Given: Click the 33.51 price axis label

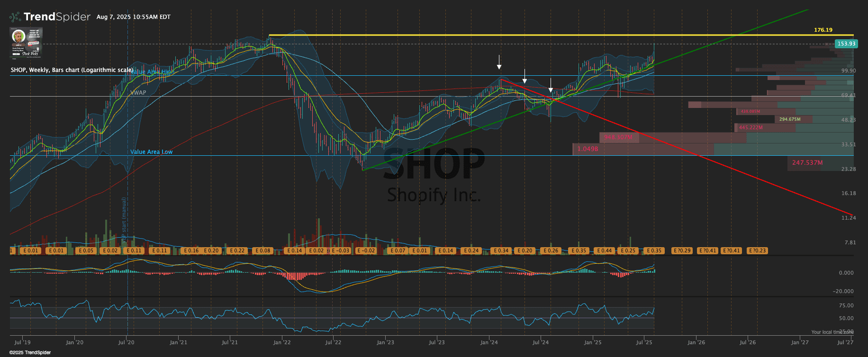Looking at the screenshot, I should point(849,144).
